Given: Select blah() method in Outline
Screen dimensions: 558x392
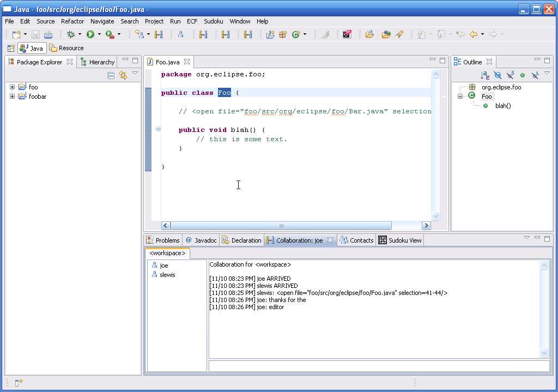Looking at the screenshot, I should pos(503,106).
